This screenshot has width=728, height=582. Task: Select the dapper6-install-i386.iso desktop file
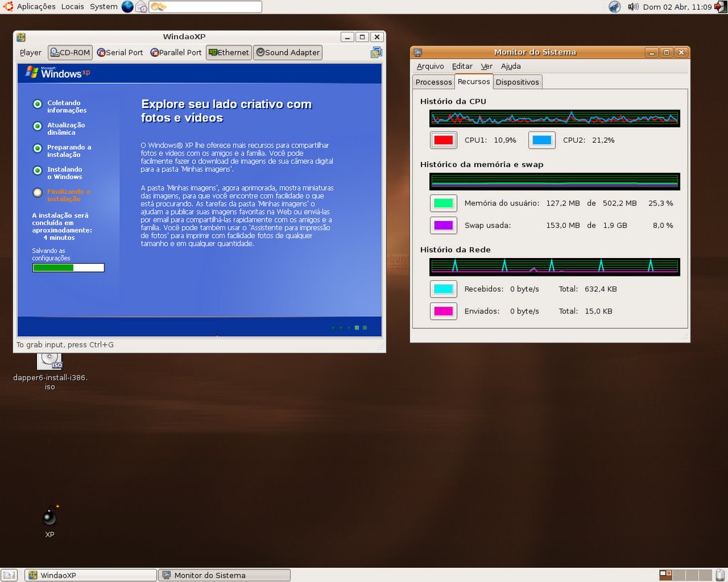(x=50, y=371)
